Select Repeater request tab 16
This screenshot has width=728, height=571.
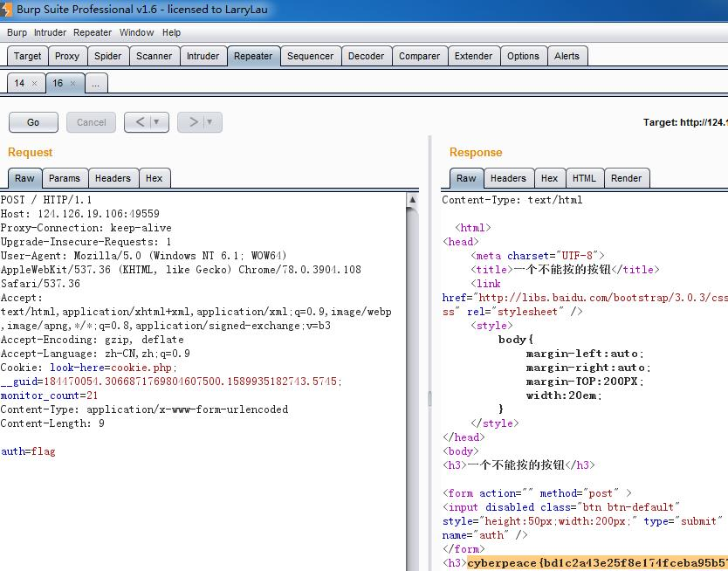click(58, 83)
